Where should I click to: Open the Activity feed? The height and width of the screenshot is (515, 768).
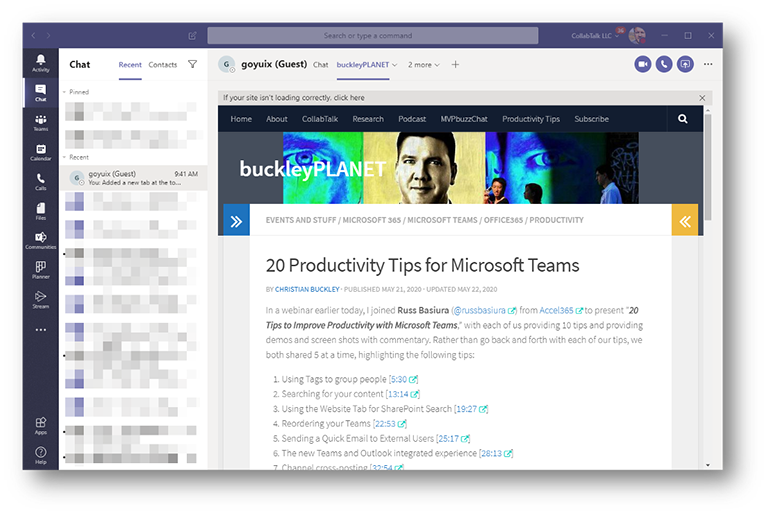coord(41,63)
